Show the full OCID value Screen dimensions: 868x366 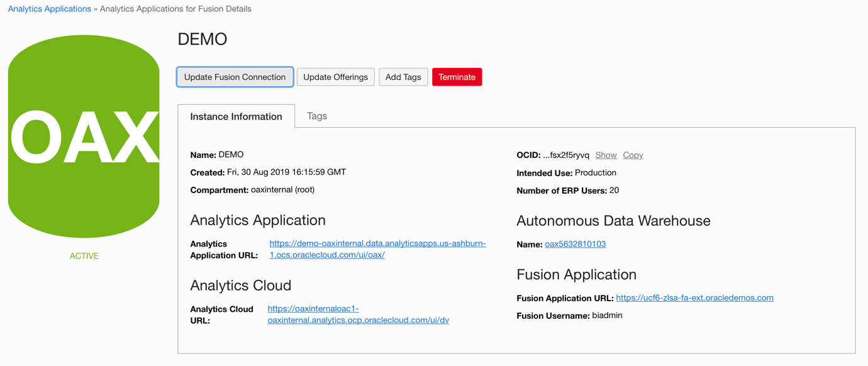click(606, 155)
